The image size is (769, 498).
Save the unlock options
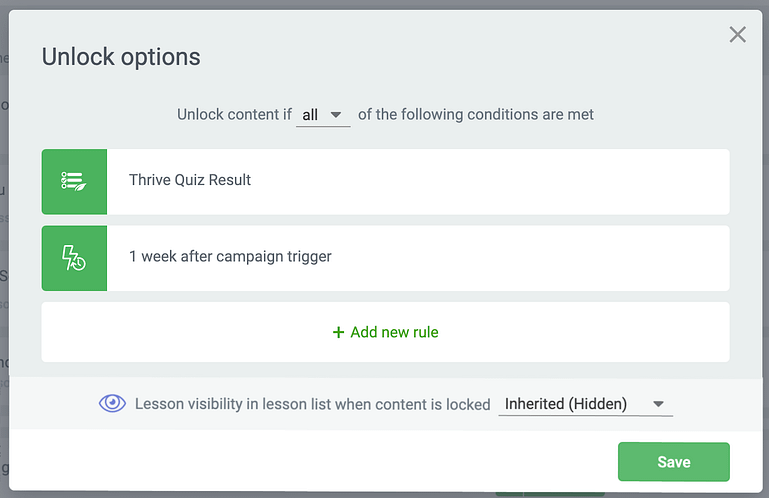click(674, 462)
